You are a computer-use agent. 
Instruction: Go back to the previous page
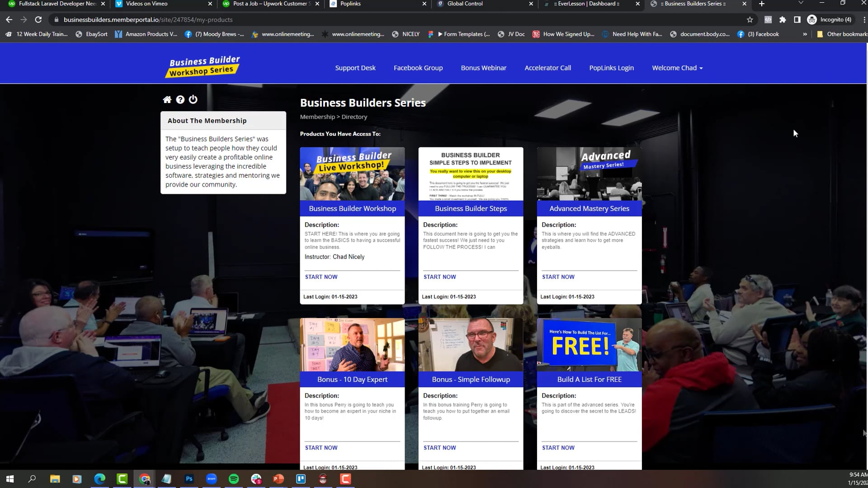(x=9, y=19)
